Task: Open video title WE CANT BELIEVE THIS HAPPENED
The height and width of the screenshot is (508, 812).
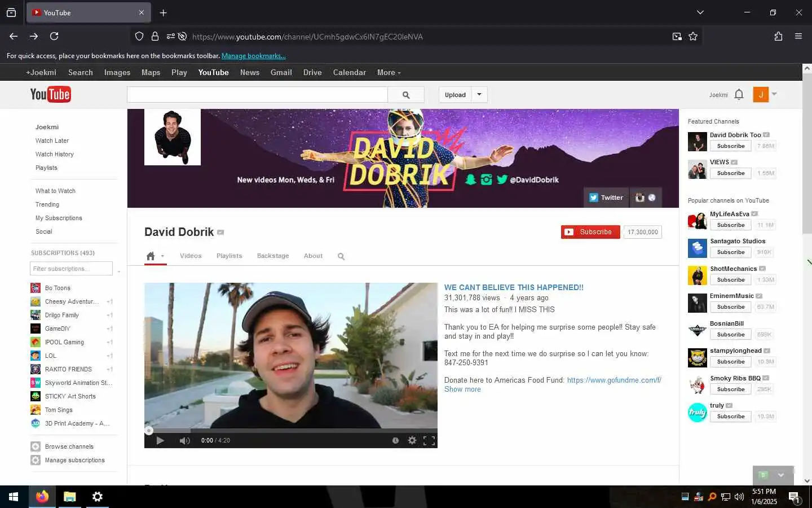Action: [x=514, y=287]
